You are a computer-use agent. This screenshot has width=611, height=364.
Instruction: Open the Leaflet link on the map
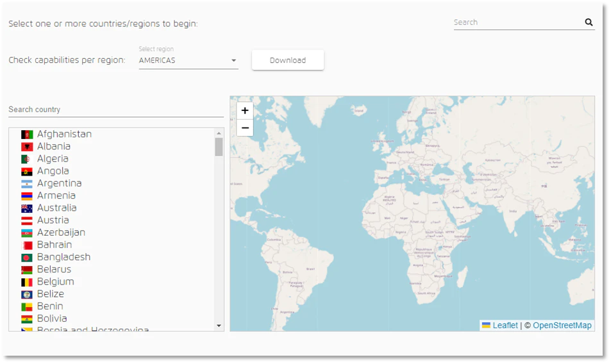505,326
